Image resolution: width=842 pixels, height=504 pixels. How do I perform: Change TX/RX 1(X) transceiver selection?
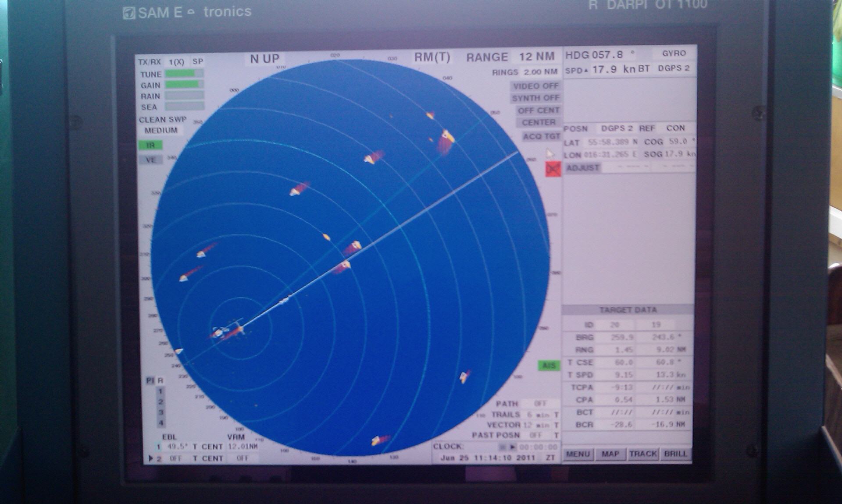176,62
